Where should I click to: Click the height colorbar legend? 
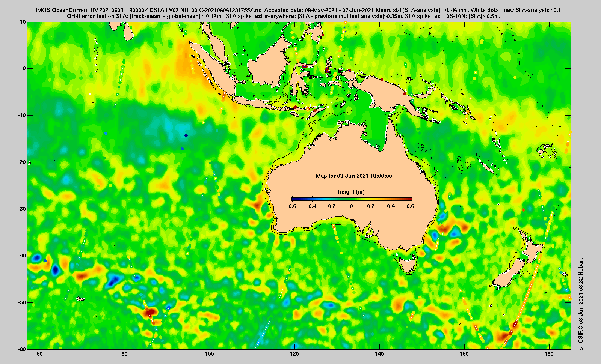pos(352,199)
